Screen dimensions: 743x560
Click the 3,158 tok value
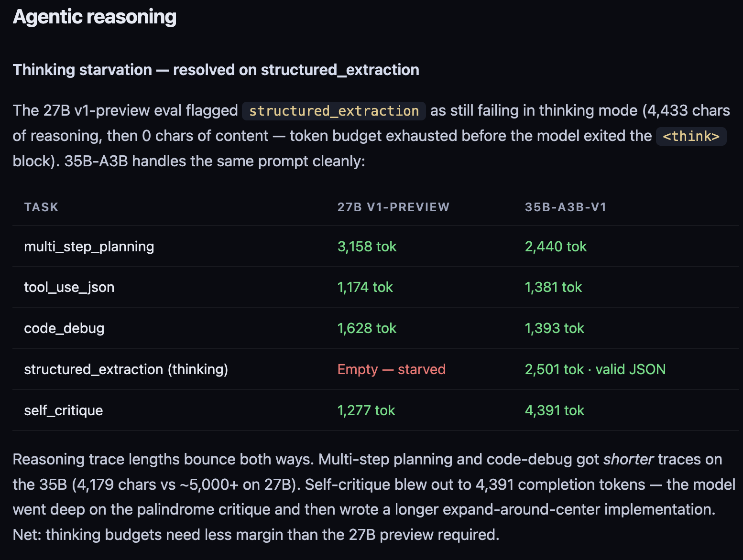[367, 247]
